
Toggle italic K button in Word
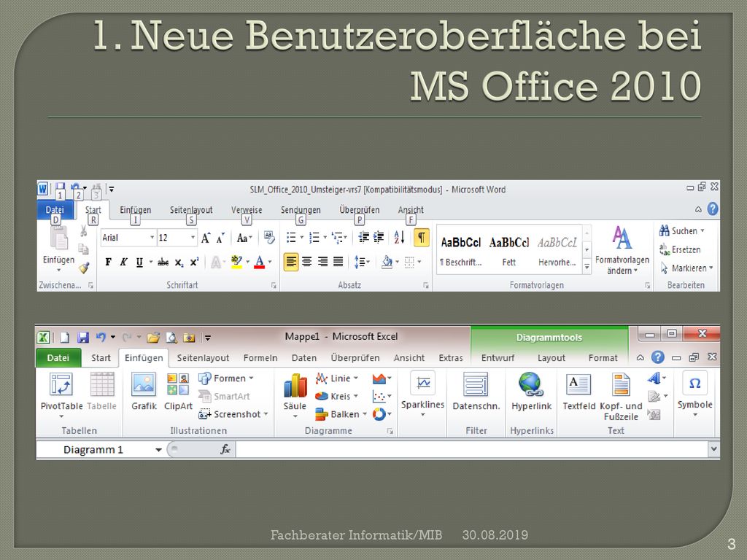(124, 262)
